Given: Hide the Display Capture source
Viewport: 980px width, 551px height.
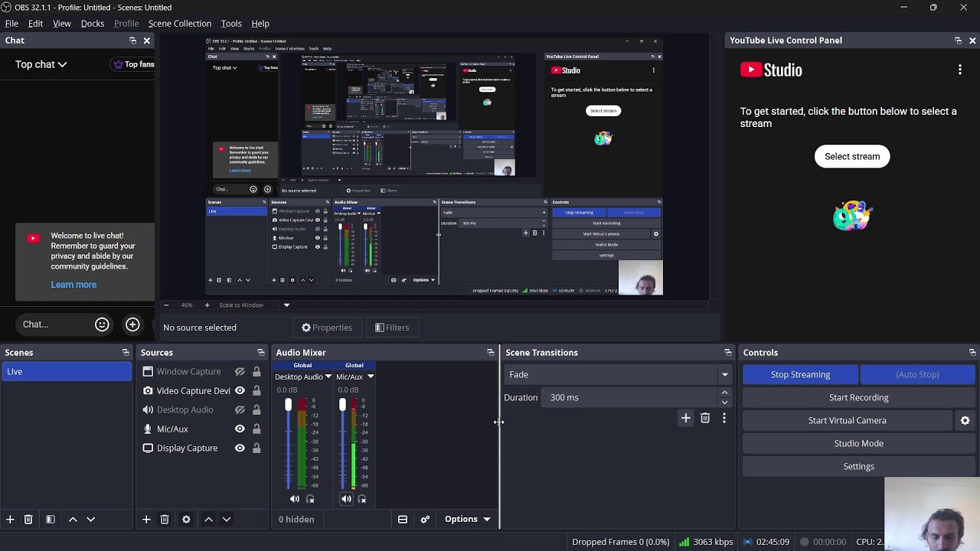Looking at the screenshot, I should coord(240,448).
